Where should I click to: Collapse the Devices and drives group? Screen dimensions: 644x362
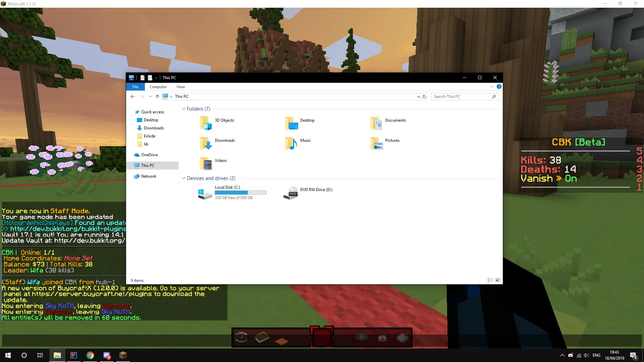click(183, 178)
